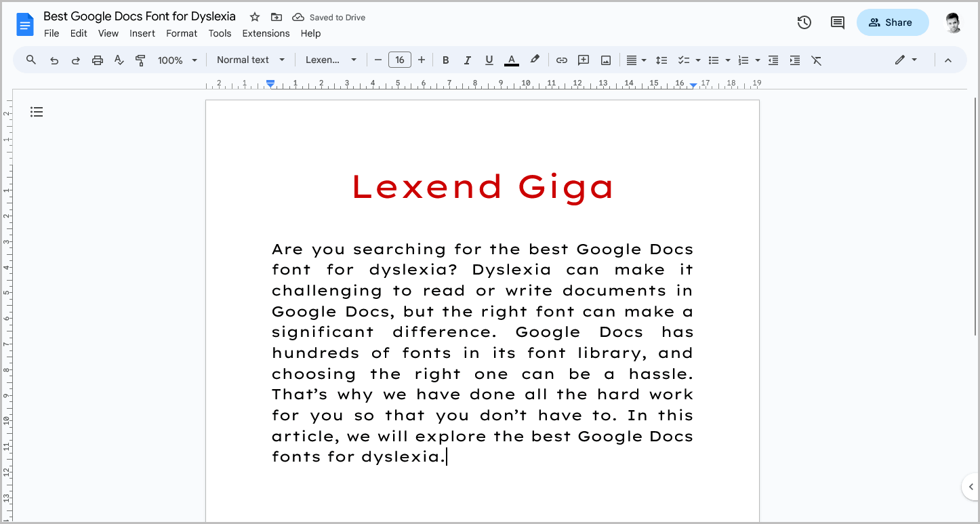The image size is (980, 524).
Task: Show the document outline
Action: tap(37, 112)
